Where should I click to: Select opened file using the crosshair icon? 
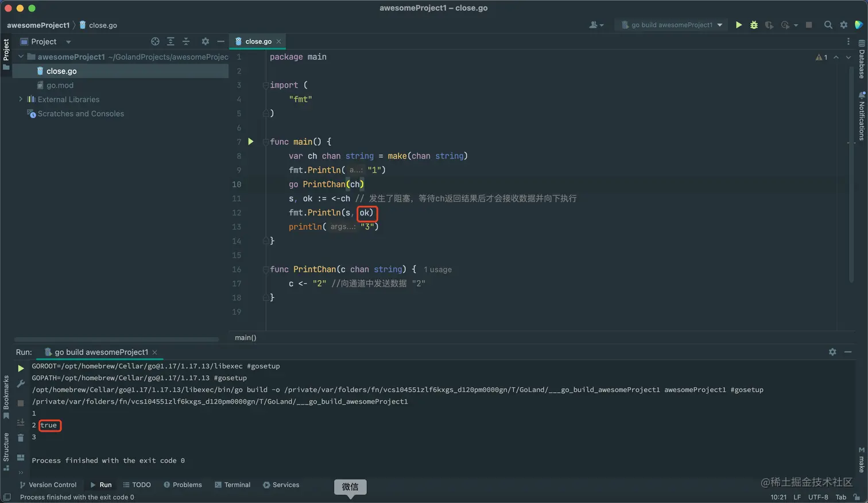tap(155, 41)
